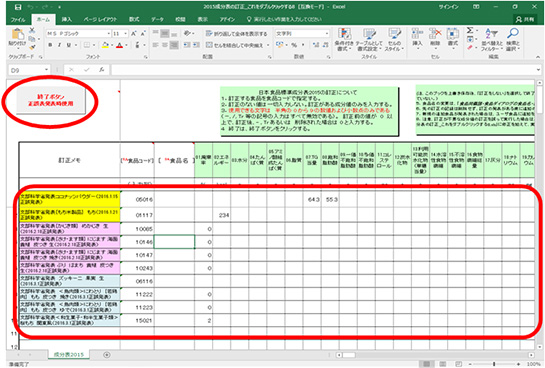Click the Share (共有) button
545x368 pixels.
tap(525, 19)
